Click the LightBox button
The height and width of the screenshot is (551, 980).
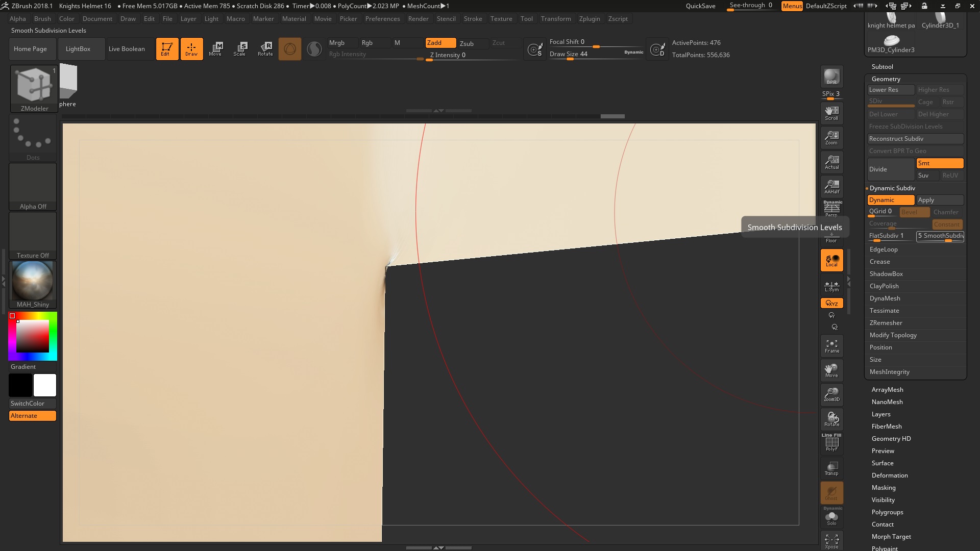point(81,49)
